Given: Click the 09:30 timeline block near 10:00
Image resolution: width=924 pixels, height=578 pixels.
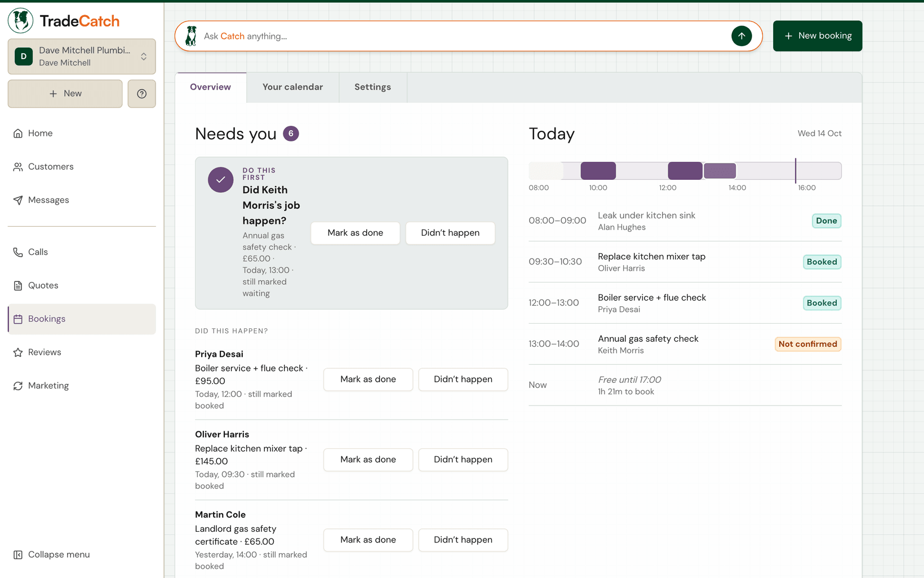Looking at the screenshot, I should click(598, 171).
